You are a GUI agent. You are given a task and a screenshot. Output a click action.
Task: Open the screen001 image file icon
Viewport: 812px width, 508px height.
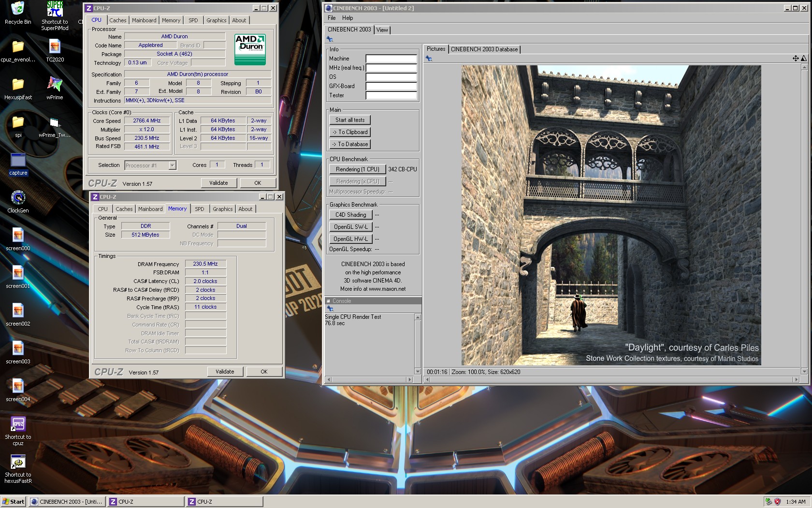[18, 277]
